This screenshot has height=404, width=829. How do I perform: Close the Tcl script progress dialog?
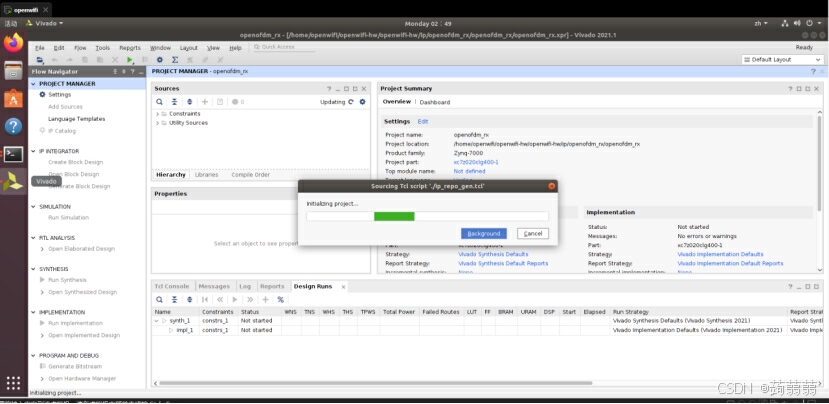click(551, 186)
